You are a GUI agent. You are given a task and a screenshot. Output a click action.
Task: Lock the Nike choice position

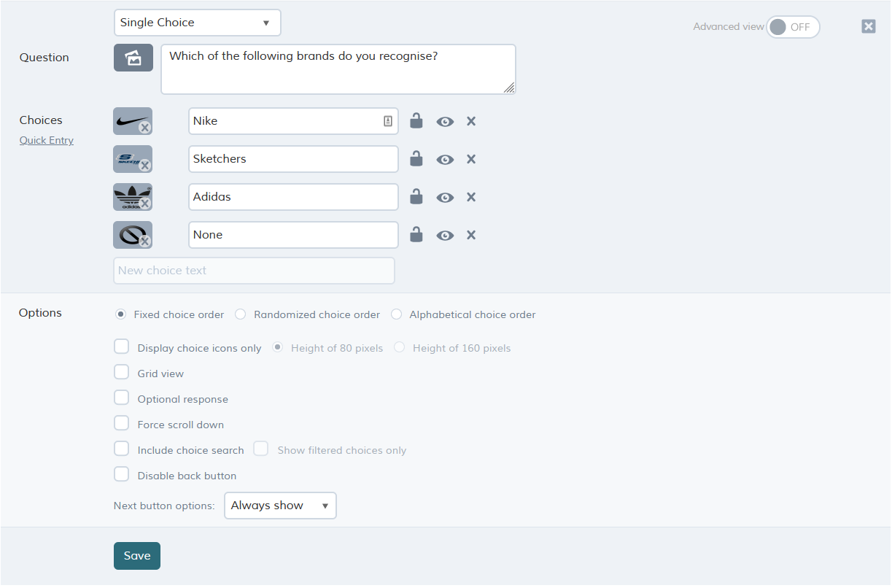pos(416,120)
